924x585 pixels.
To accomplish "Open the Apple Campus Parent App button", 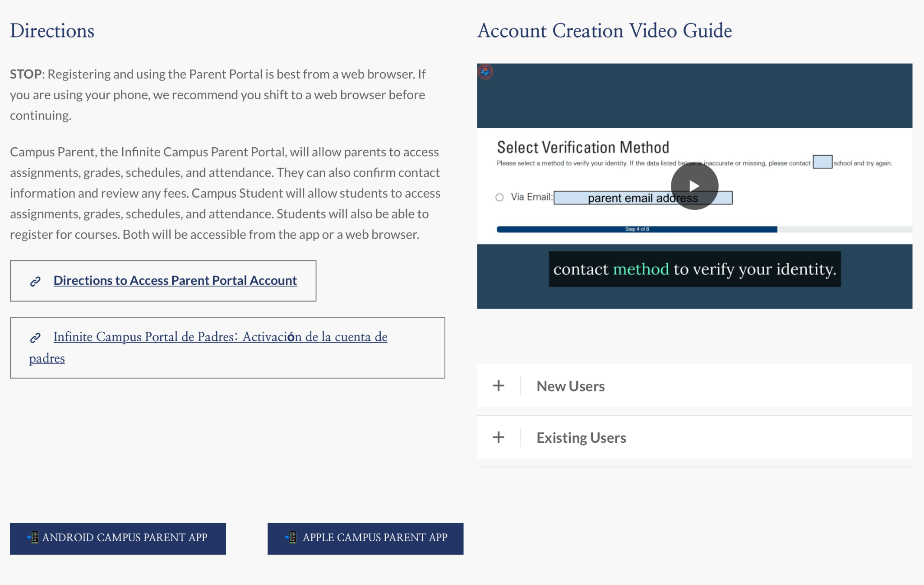I will 365,539.
